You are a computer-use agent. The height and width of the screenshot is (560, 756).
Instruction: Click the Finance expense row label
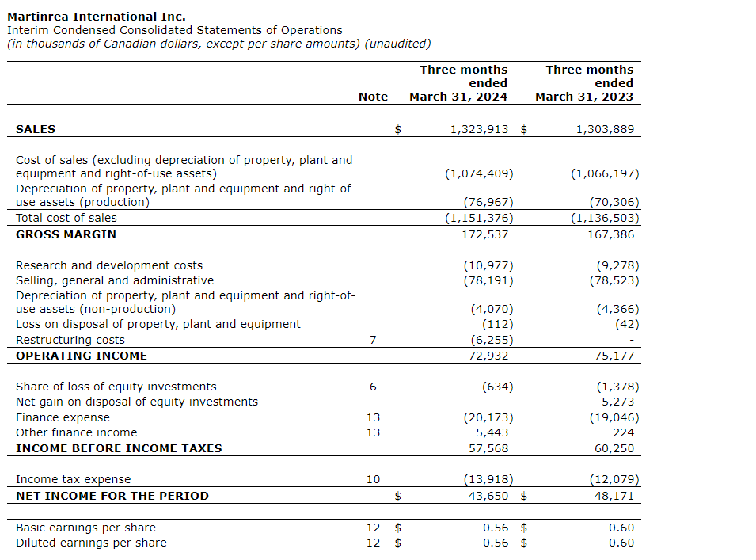coord(63,417)
